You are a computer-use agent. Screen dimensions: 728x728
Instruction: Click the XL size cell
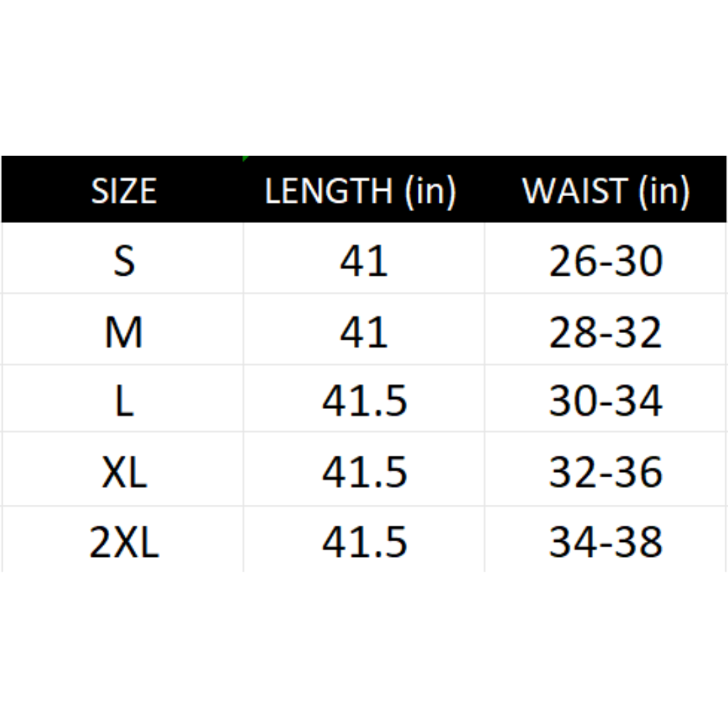click(x=123, y=472)
